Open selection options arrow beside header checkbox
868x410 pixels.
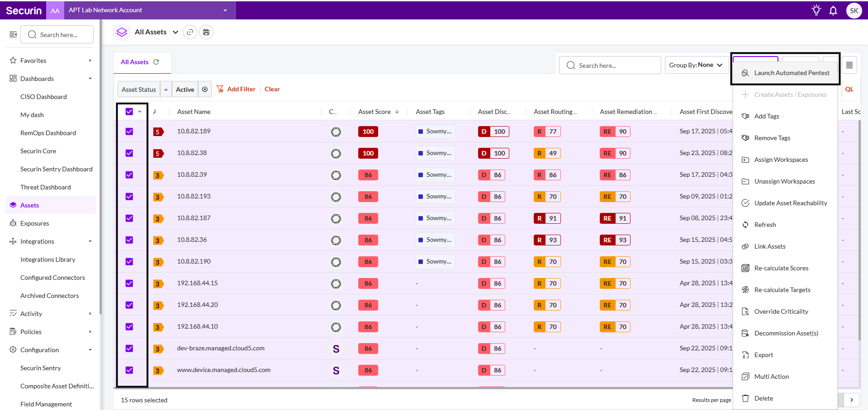tap(140, 112)
